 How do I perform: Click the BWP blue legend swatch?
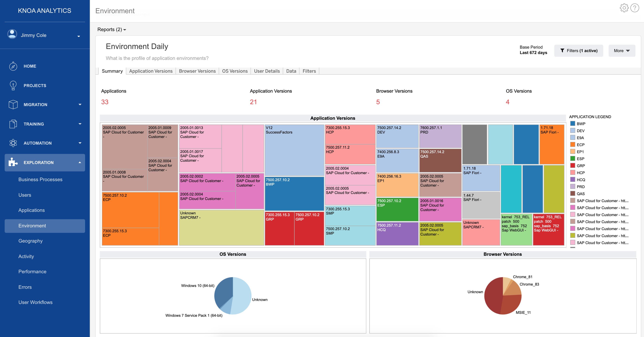[573, 124]
